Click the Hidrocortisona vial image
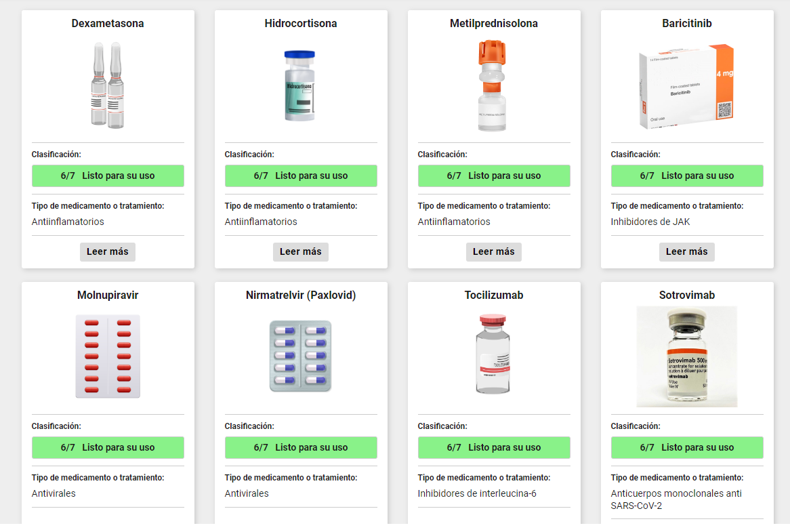This screenshot has height=532, width=790. [x=299, y=85]
